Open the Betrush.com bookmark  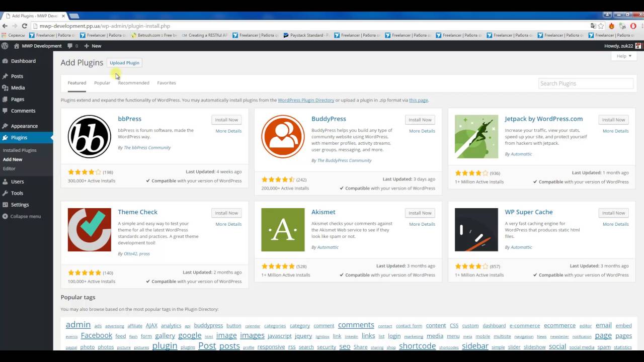tap(153, 35)
